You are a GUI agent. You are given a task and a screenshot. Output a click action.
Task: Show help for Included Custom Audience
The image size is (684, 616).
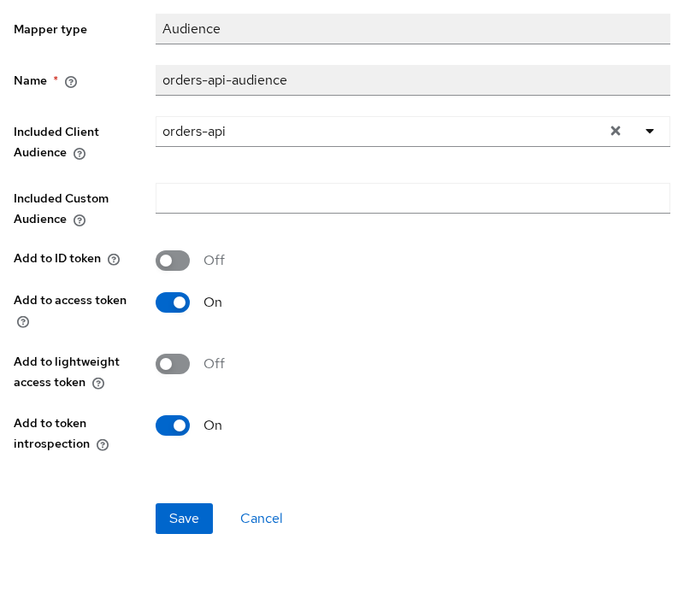pos(80,220)
